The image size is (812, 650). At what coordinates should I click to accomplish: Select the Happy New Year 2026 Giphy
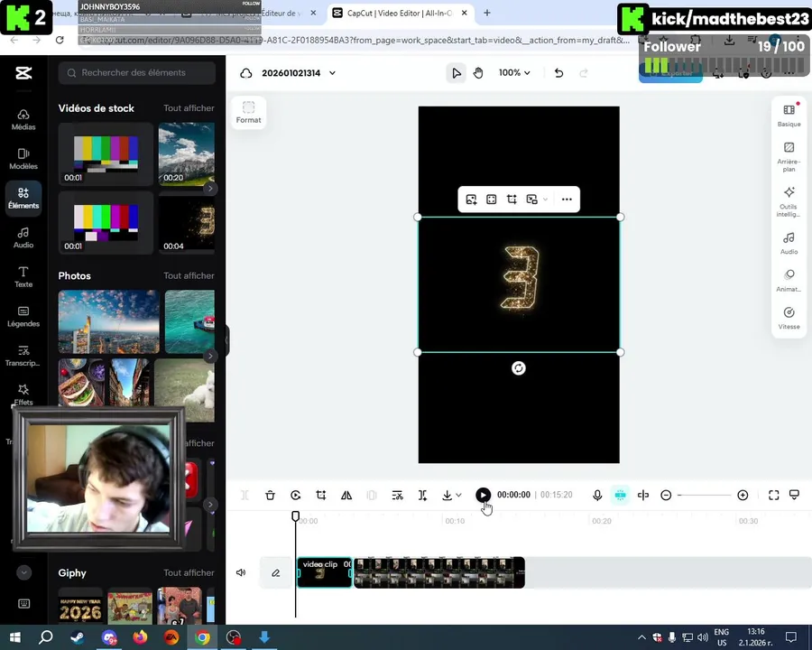coord(80,606)
